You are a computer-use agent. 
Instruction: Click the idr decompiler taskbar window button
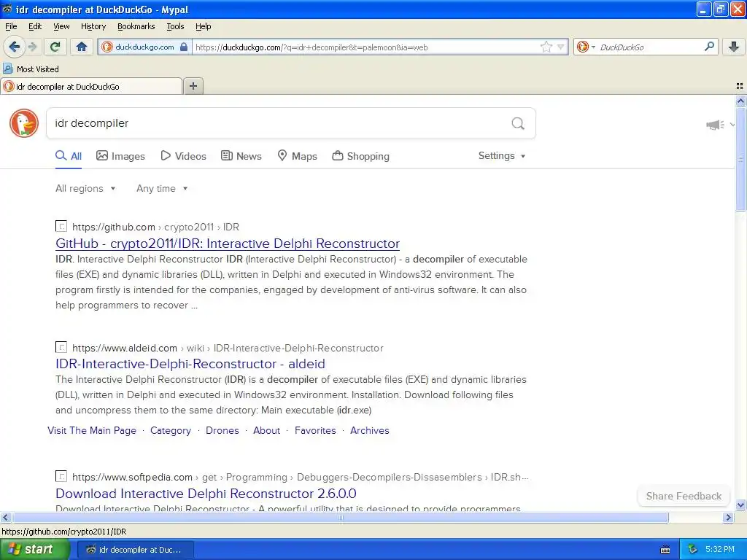click(x=135, y=550)
